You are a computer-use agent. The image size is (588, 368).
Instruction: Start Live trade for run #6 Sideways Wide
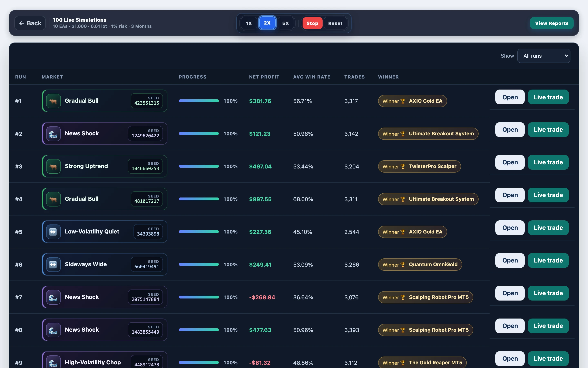click(x=548, y=260)
